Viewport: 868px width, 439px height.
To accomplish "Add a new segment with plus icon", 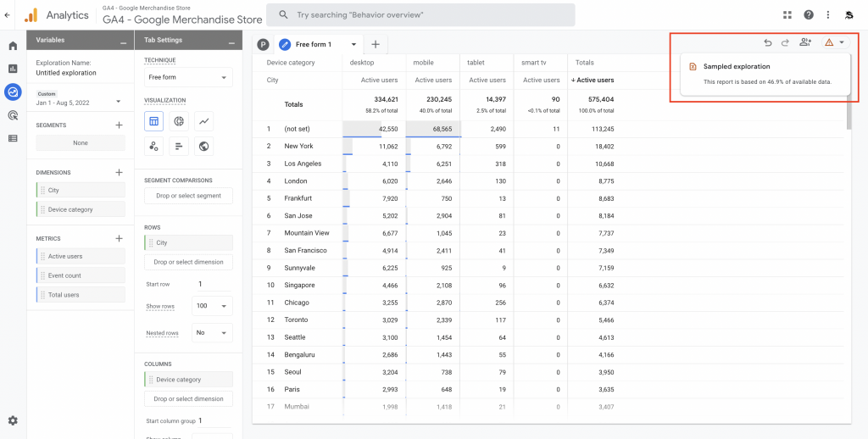I will pos(120,125).
